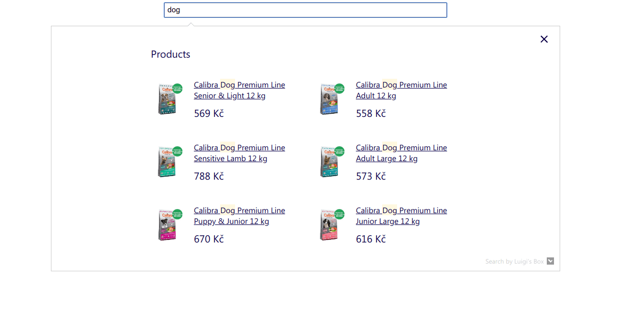
Task: Click the 558 Kč price
Action: point(371,113)
